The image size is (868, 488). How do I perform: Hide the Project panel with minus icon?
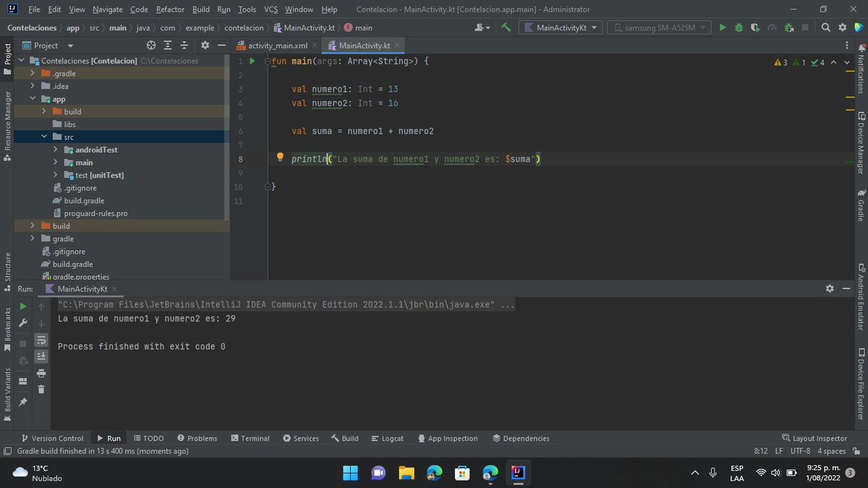point(221,46)
